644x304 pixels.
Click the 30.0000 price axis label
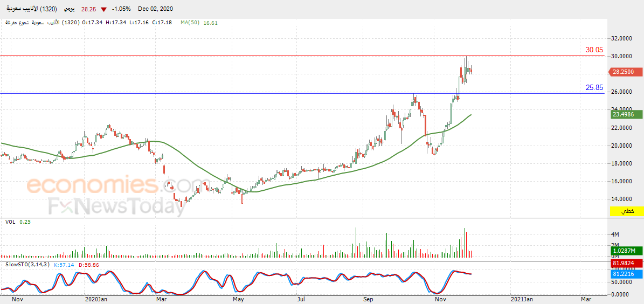[622, 56]
